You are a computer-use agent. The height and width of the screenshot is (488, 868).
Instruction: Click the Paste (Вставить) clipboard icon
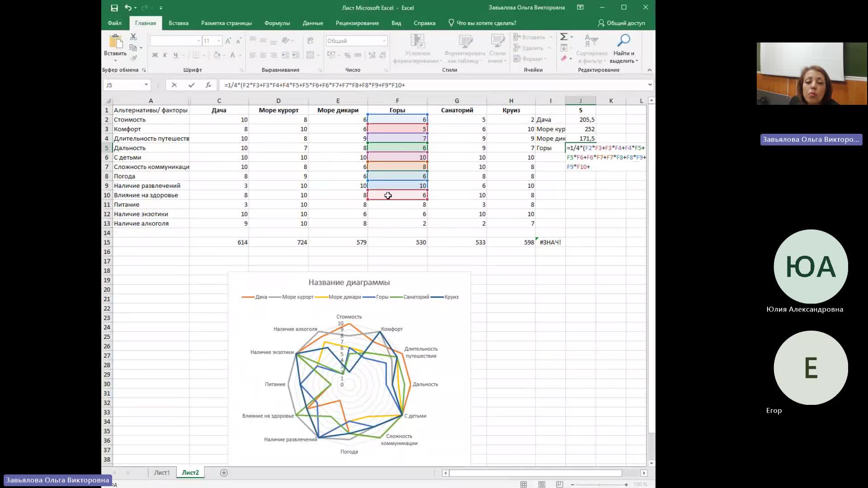(x=115, y=42)
